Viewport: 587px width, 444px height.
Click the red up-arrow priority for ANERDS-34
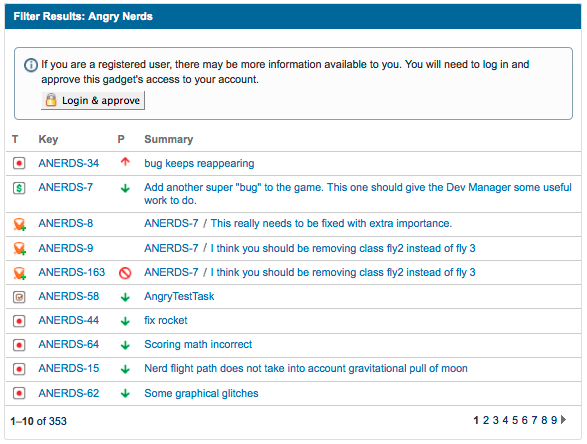pyautogui.click(x=125, y=162)
